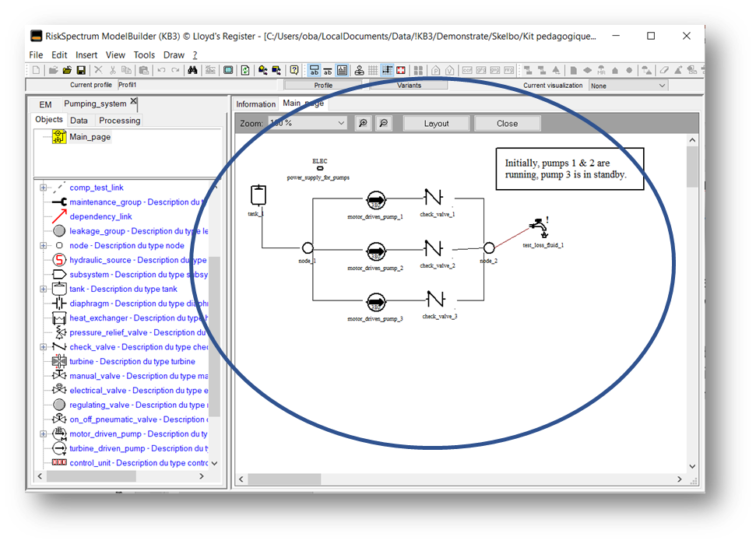
Task: Select the turbine type tree item
Action: coord(132,361)
